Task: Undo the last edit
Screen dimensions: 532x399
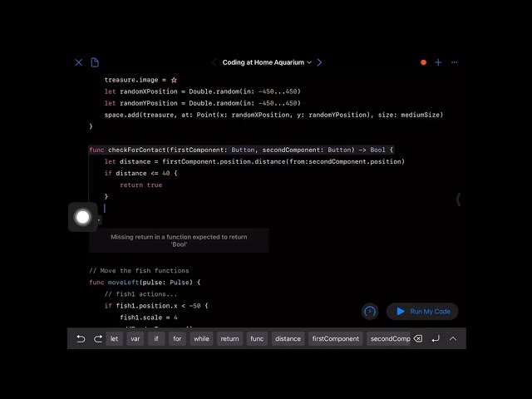Action: [81, 338]
